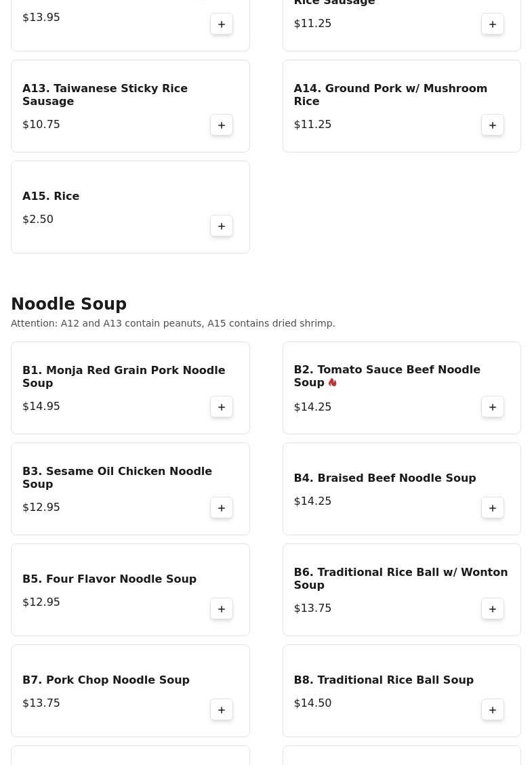Add B1 Monja Red Grain Pork Noodle Soup
Screen dimensions: 532x765
pos(222,407)
